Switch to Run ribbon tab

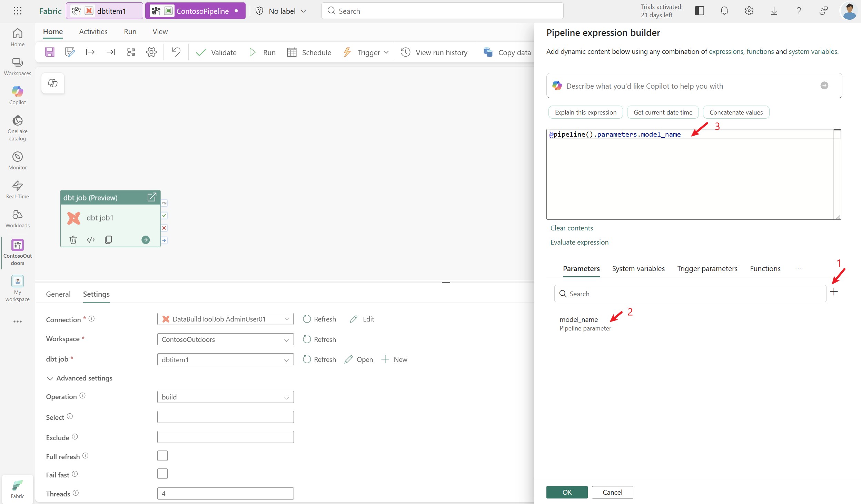coord(130,32)
